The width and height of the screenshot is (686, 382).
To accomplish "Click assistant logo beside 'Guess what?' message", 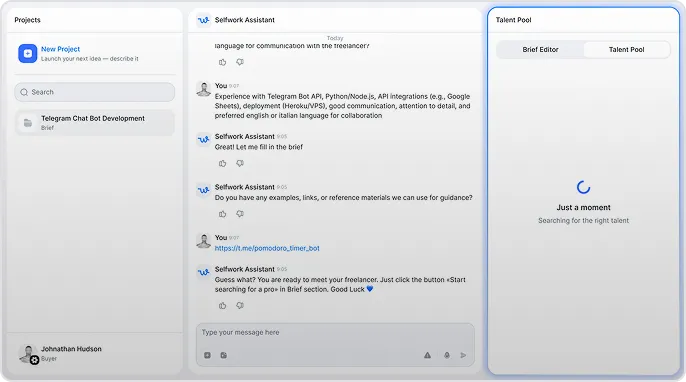I will pyautogui.click(x=203, y=272).
